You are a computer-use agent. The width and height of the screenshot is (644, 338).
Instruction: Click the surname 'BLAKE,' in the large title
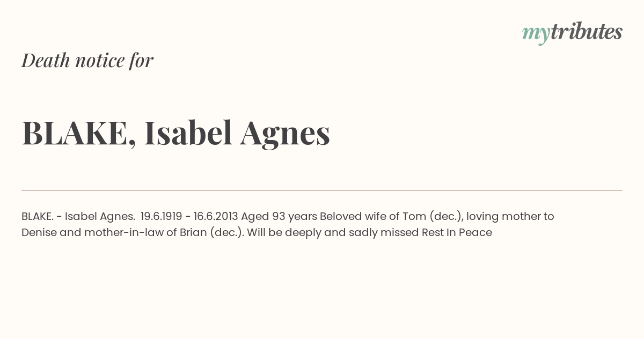point(79,134)
